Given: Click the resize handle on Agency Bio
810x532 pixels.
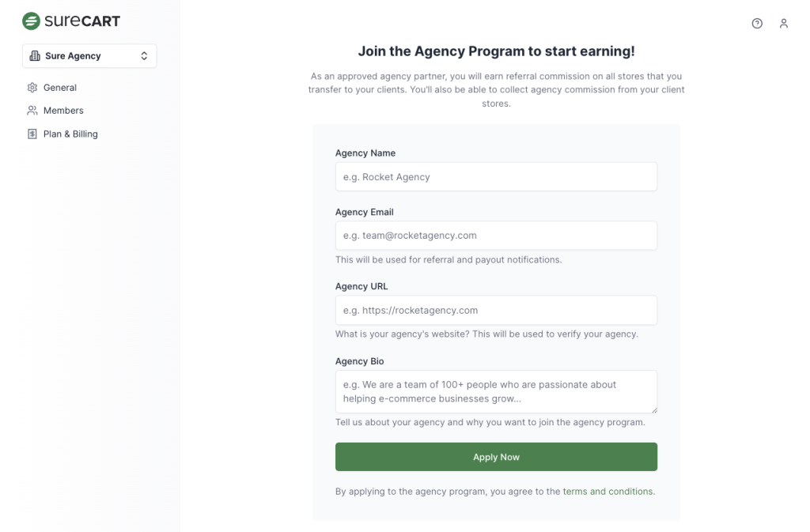Looking at the screenshot, I should [653, 409].
